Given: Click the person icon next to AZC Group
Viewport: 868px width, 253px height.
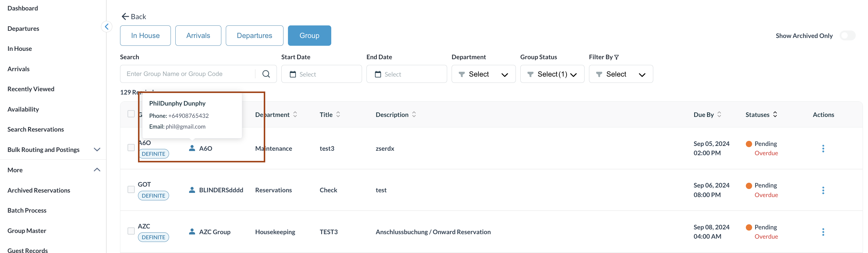Looking at the screenshot, I should pos(192,232).
